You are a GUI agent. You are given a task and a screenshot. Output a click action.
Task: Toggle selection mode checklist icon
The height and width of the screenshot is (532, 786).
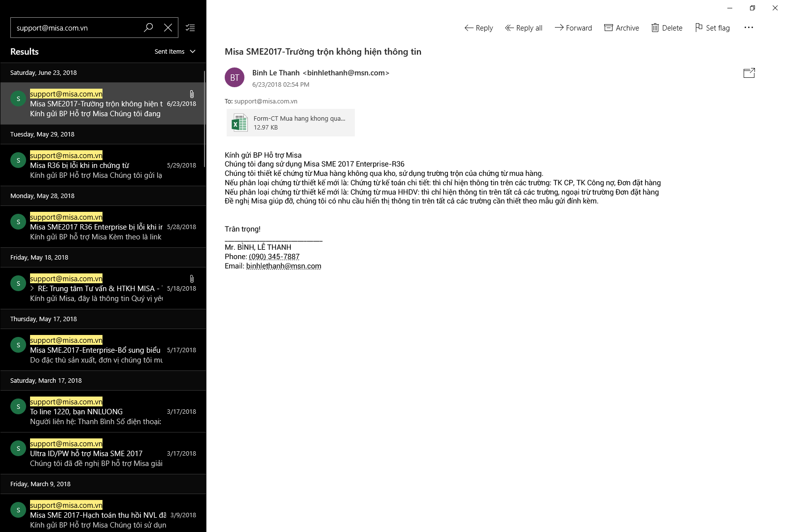coord(190,28)
